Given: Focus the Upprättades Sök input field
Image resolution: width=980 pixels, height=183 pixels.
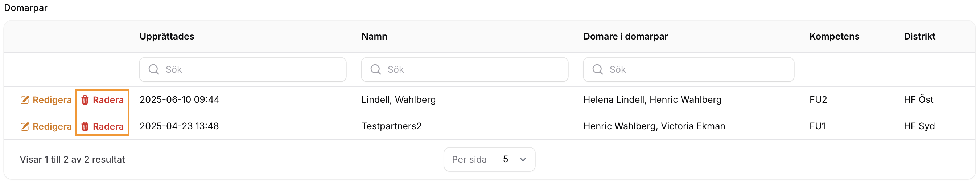Looking at the screenshot, I should pos(243,69).
